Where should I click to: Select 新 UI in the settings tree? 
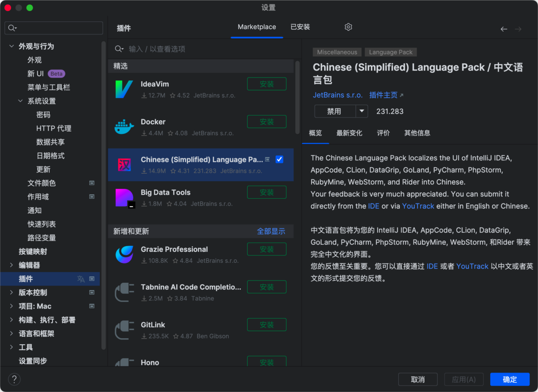click(x=35, y=74)
